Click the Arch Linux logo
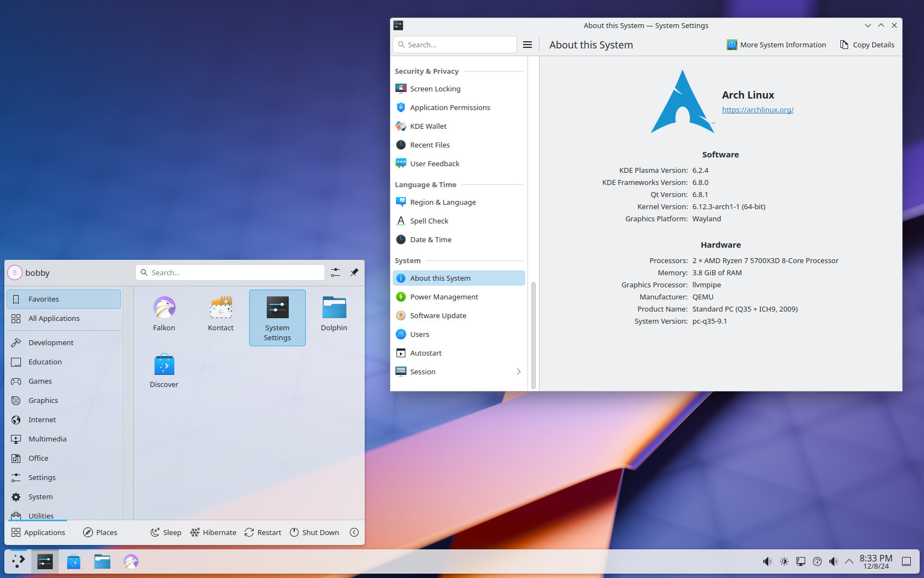 [683, 102]
